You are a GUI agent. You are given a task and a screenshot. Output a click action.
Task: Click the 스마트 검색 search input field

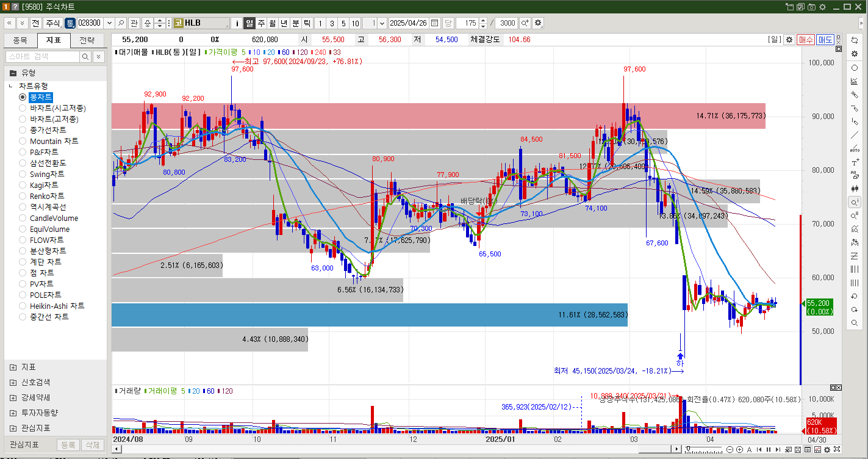tap(42, 56)
